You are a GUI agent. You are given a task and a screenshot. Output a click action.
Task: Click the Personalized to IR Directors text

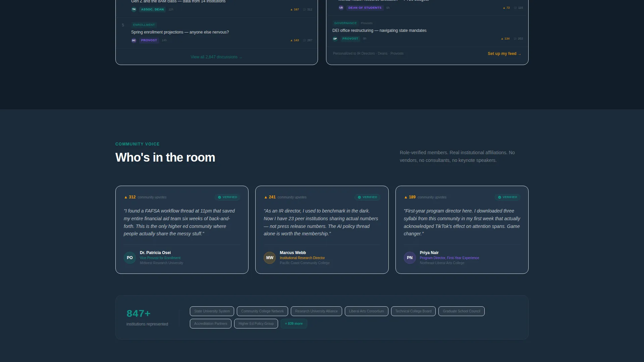(x=368, y=54)
